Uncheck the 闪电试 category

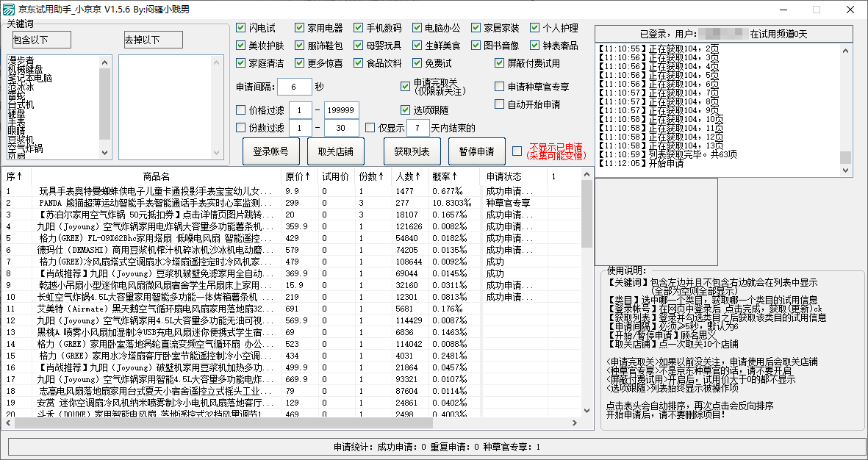240,27
